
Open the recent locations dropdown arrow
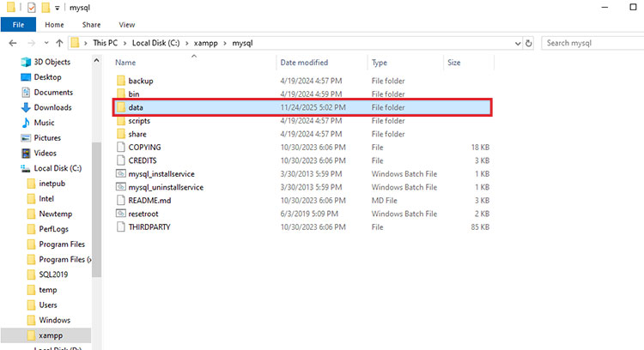point(46,43)
